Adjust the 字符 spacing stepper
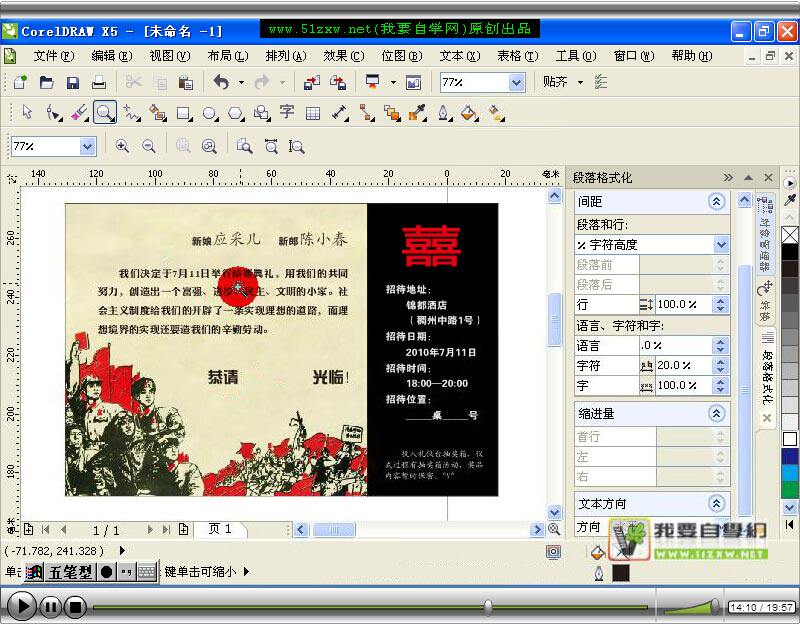Image resolution: width=800 pixels, height=626 pixels. point(720,365)
